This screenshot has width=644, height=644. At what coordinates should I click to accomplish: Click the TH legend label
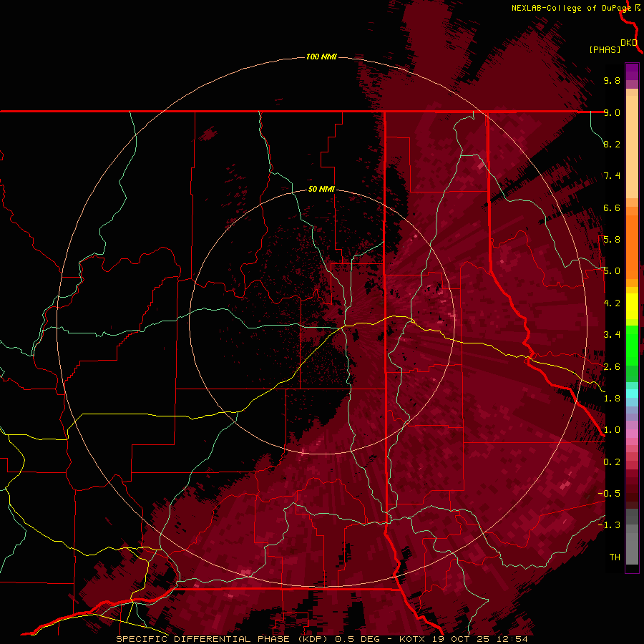coord(615,557)
